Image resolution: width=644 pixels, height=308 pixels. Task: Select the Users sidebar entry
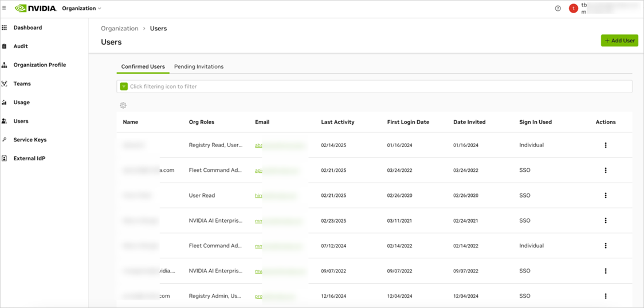pyautogui.click(x=21, y=121)
